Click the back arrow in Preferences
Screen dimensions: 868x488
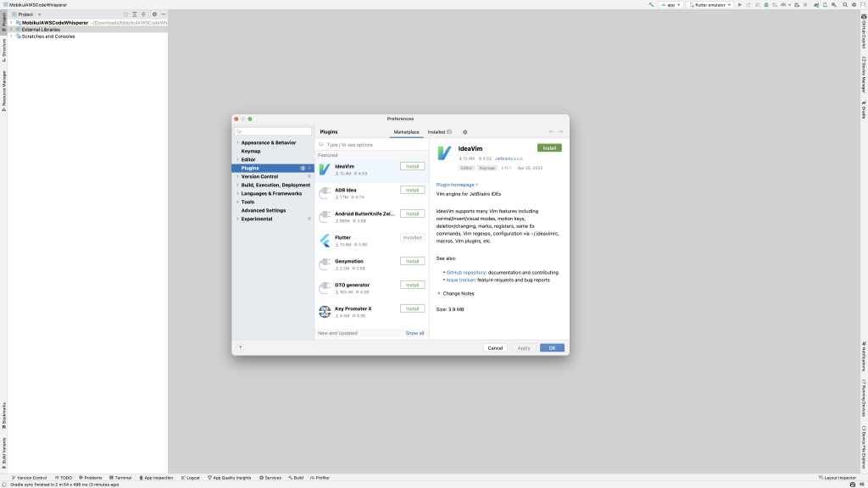tap(551, 131)
